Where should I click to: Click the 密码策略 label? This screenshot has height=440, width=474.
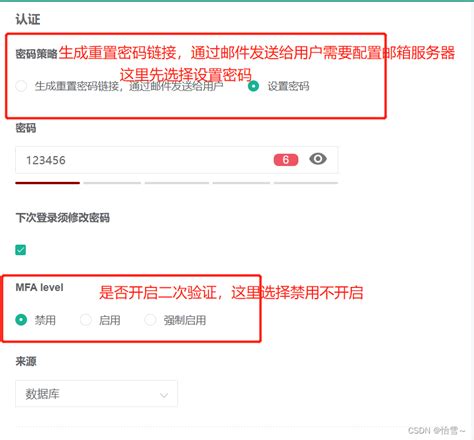tap(36, 54)
